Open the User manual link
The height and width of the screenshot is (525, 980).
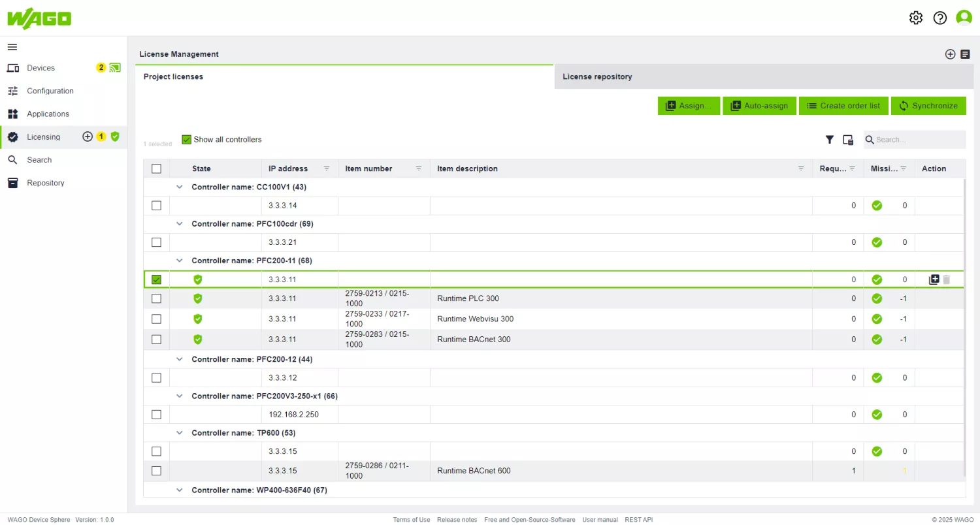pos(600,520)
